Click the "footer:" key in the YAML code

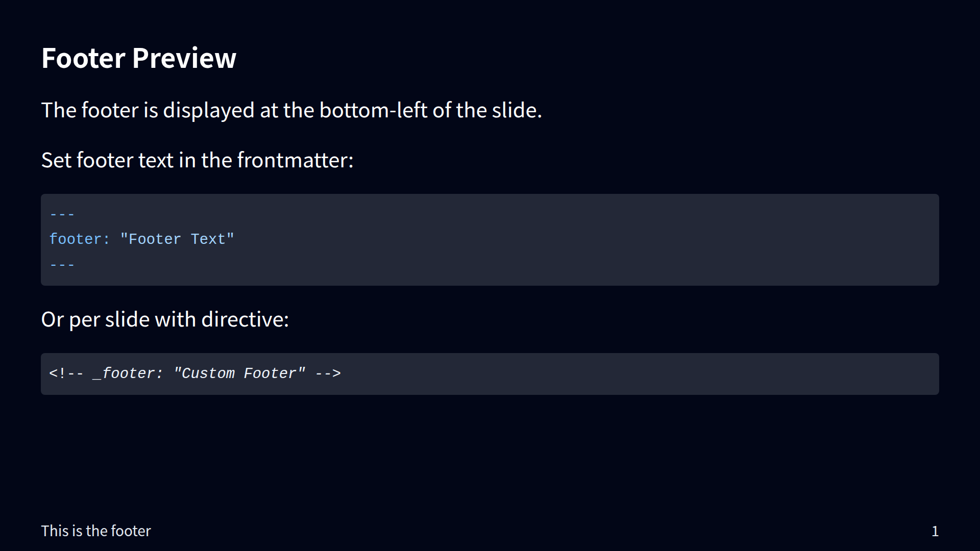(79, 239)
